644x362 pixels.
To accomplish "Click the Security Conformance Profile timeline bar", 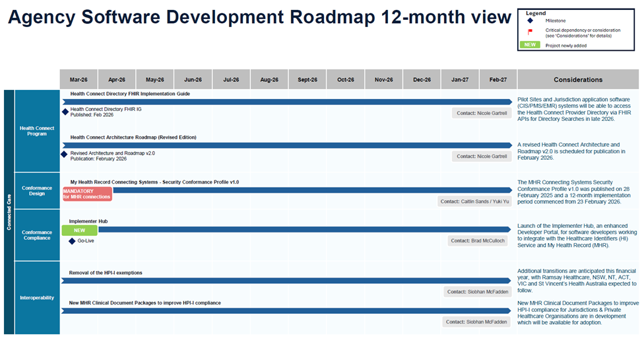I will pyautogui.click(x=313, y=190).
